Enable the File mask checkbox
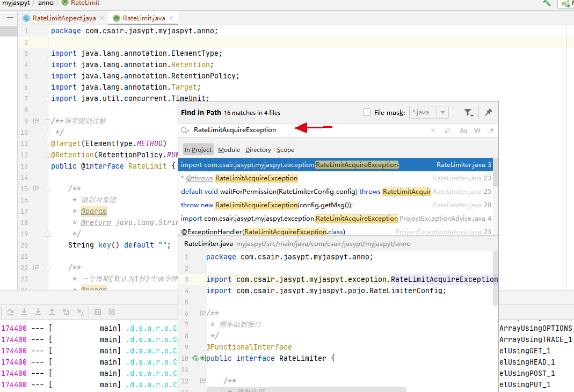574x392 pixels. tap(367, 112)
